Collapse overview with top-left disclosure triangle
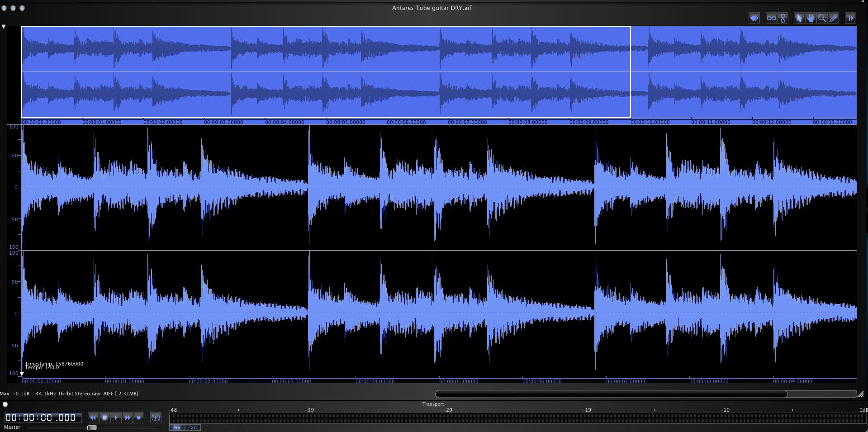Viewport: 868px width, 432px height. click(4, 27)
